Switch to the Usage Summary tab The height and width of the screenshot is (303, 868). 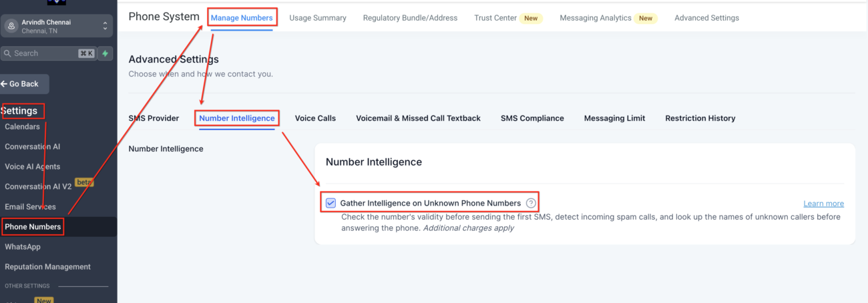click(318, 18)
